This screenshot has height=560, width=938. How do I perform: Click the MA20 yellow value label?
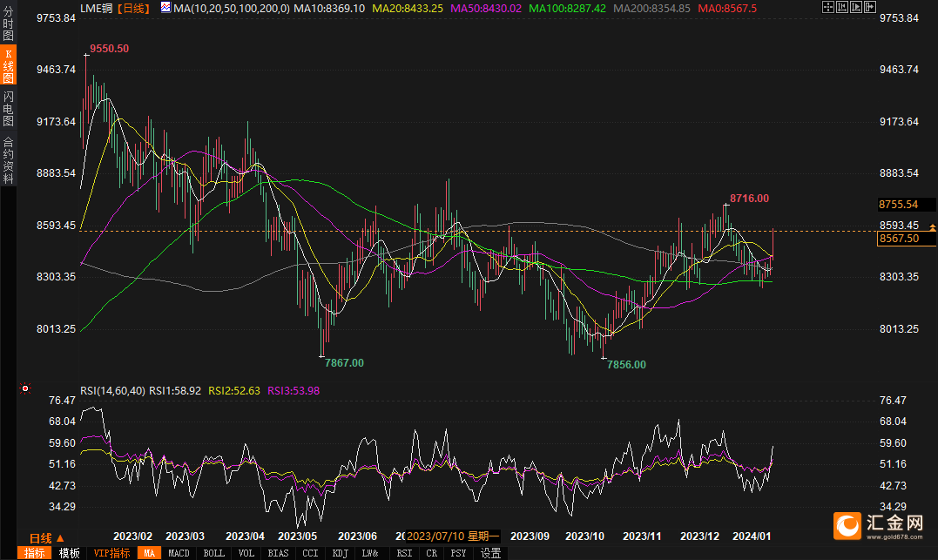(x=408, y=8)
